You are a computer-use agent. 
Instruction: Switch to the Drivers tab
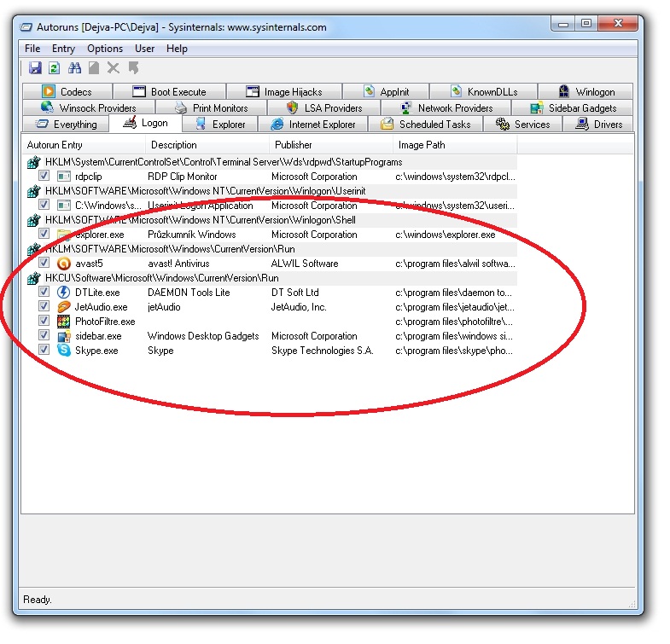point(598,125)
